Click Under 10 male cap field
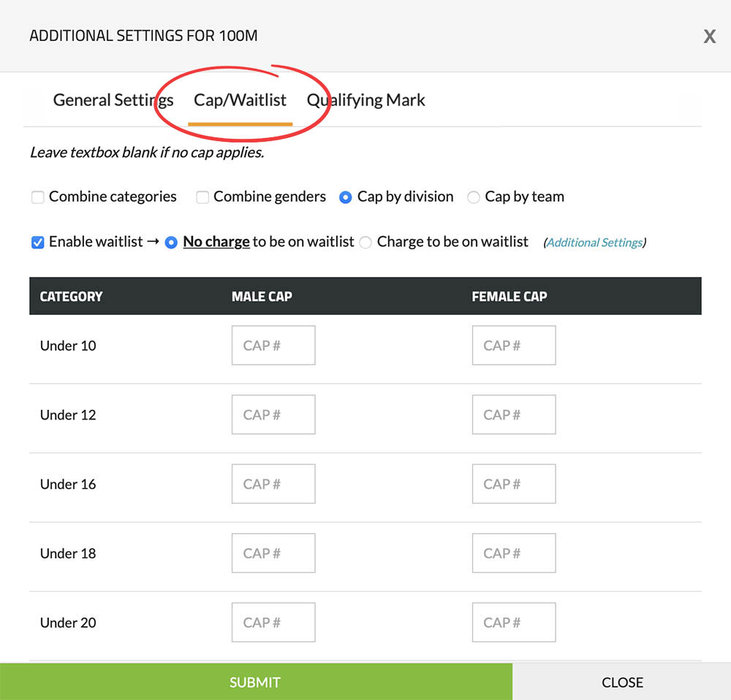731x700 pixels. tap(273, 346)
